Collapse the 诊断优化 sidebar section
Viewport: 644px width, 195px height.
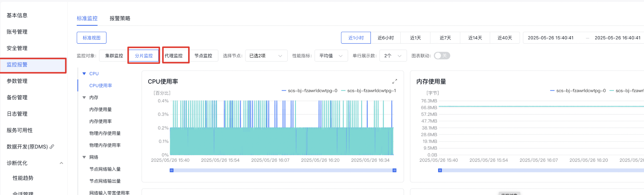tap(61, 163)
